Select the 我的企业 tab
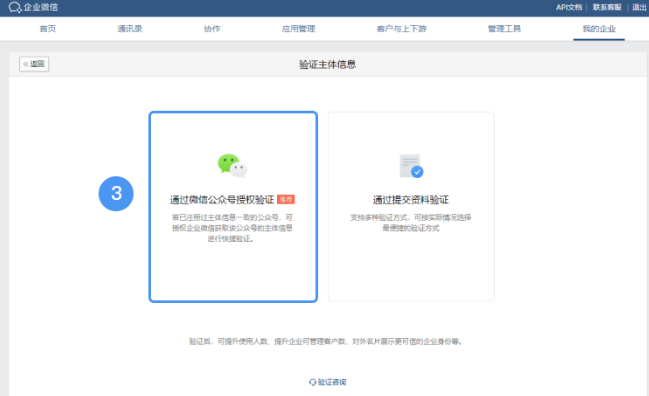 pos(599,29)
